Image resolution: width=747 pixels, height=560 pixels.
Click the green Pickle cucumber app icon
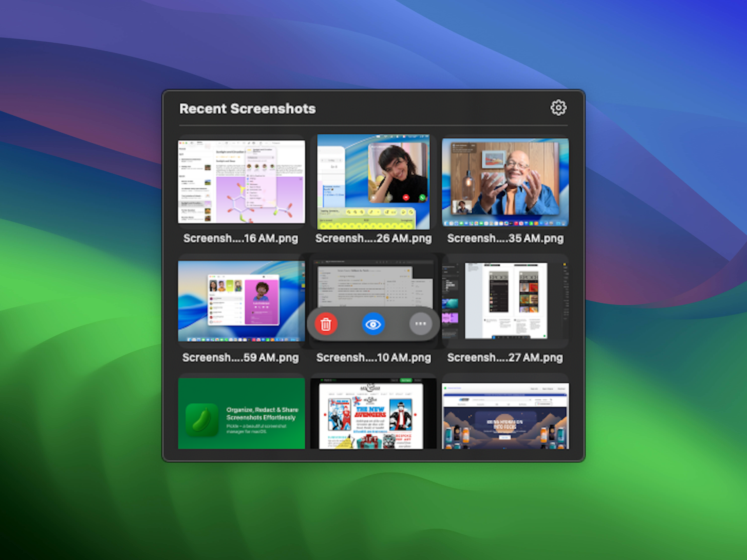point(202,418)
